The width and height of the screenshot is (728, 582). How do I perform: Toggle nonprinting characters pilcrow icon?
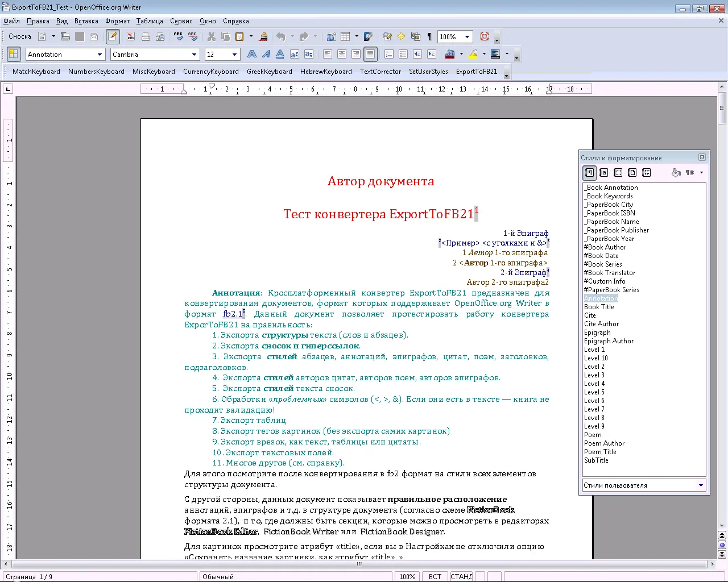pyautogui.click(x=429, y=36)
